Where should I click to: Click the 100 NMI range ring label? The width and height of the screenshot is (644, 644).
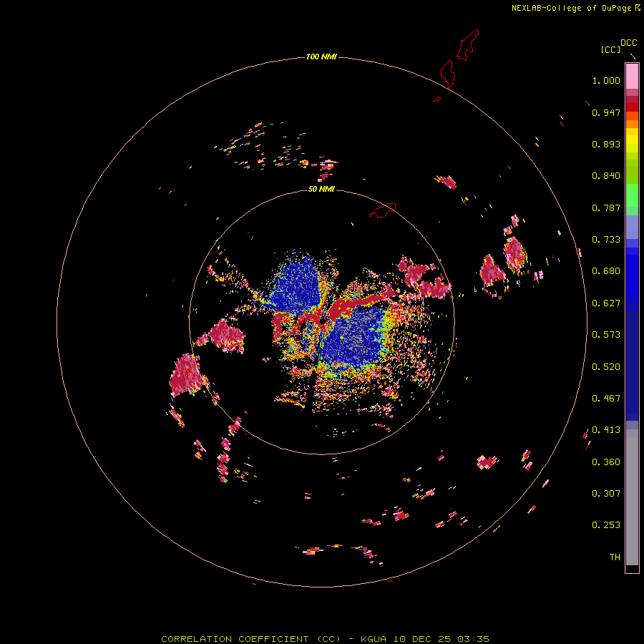click(321, 57)
